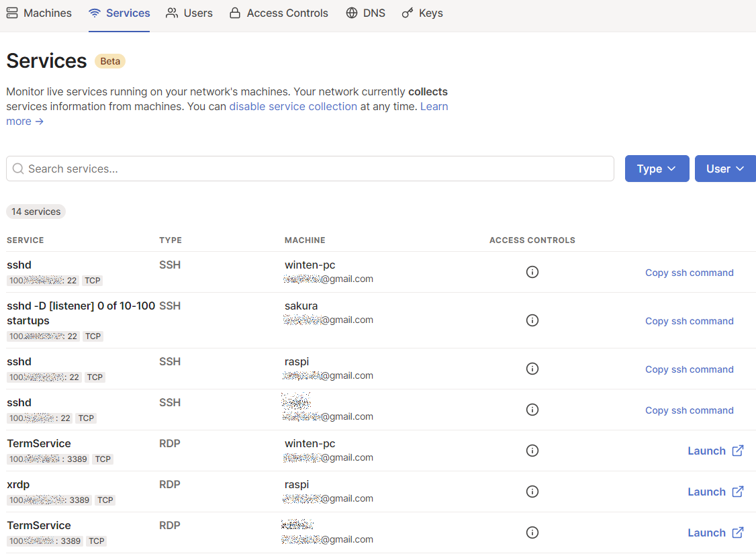Click info icon for raspi sshd row
This screenshot has width=756, height=558.
tap(532, 369)
